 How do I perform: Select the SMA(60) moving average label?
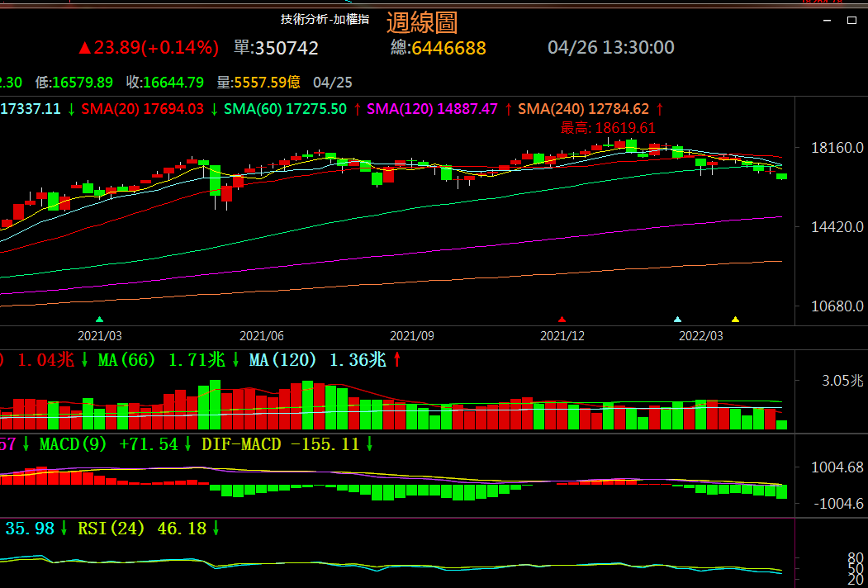[254, 109]
